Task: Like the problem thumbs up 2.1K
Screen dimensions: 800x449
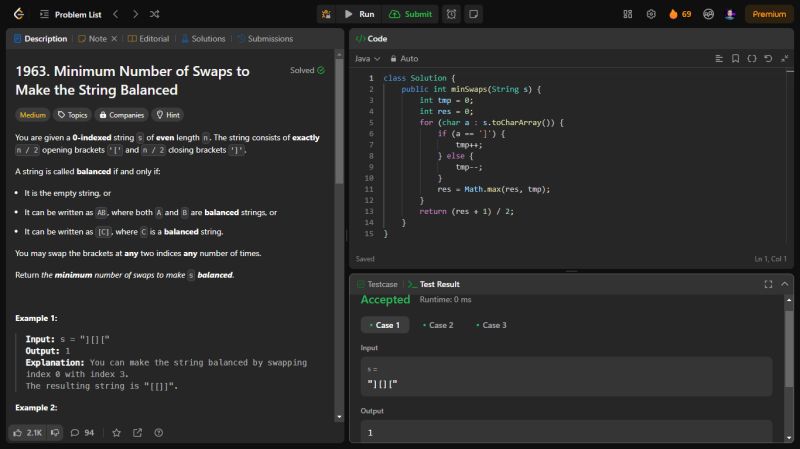Action: click(28, 433)
